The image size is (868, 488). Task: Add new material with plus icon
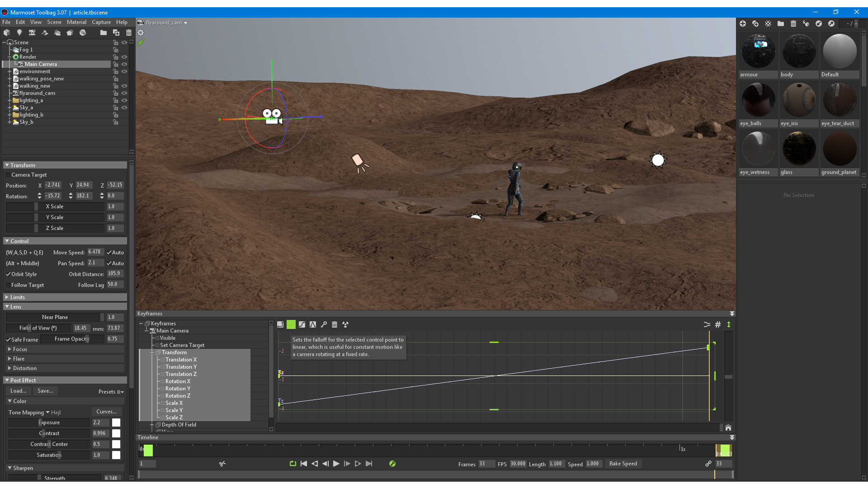click(743, 23)
